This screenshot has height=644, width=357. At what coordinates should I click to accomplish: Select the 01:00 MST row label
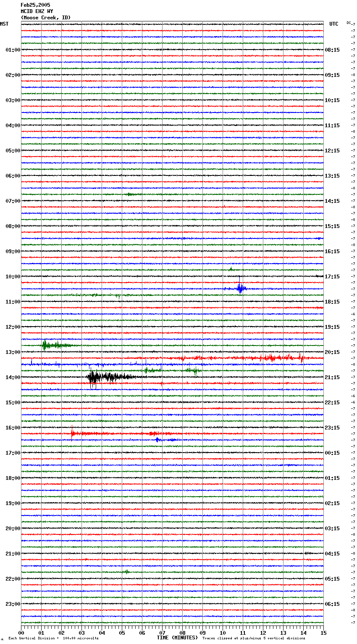pos(13,50)
